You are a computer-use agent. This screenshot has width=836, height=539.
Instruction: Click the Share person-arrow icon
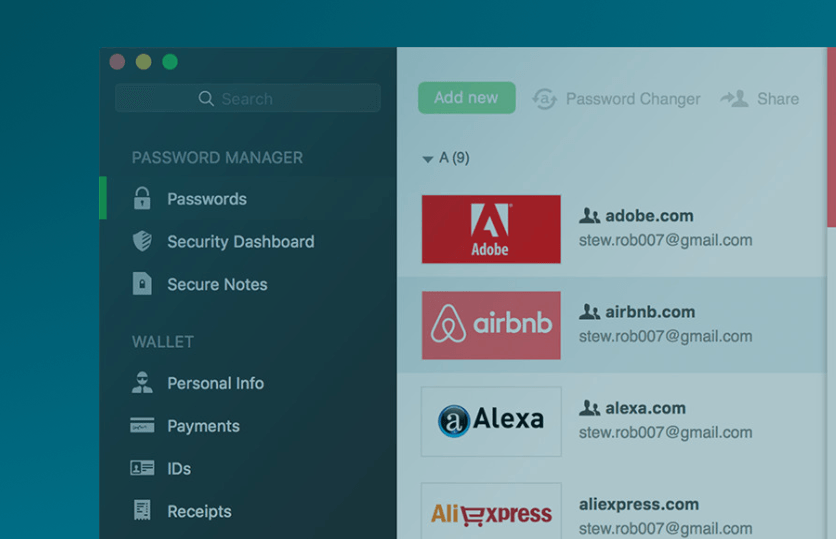(734, 98)
